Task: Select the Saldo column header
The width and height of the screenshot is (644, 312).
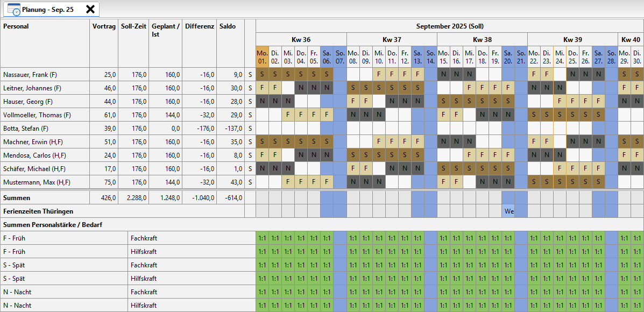Action: [x=228, y=26]
